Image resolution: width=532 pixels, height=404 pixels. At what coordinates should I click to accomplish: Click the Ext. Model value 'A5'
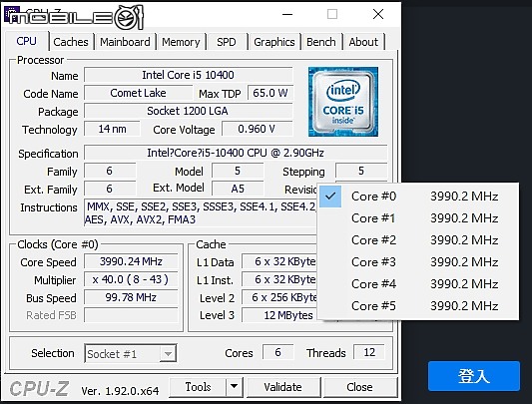(x=238, y=189)
